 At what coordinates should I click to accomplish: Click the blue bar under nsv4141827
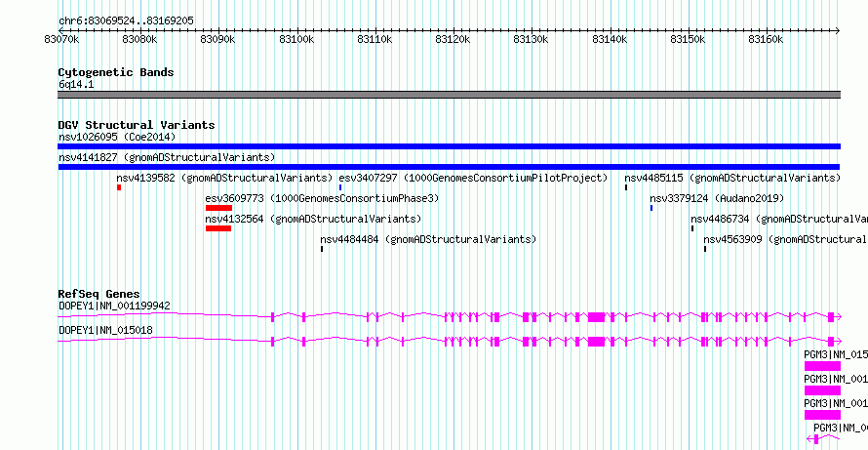(x=449, y=167)
